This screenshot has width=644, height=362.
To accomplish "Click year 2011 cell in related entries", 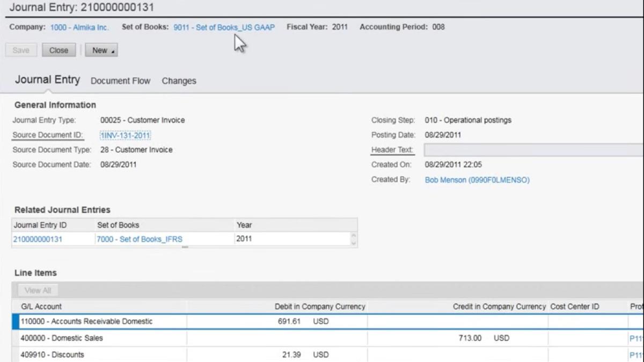I will click(292, 239).
